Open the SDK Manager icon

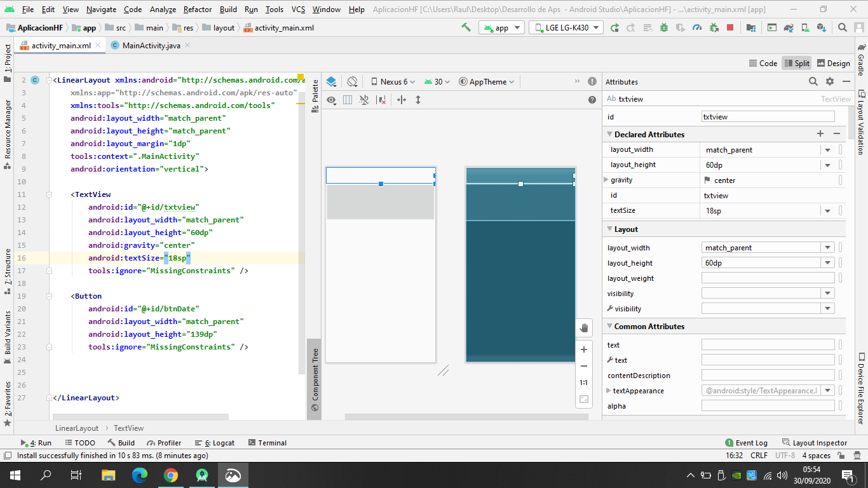(x=822, y=27)
